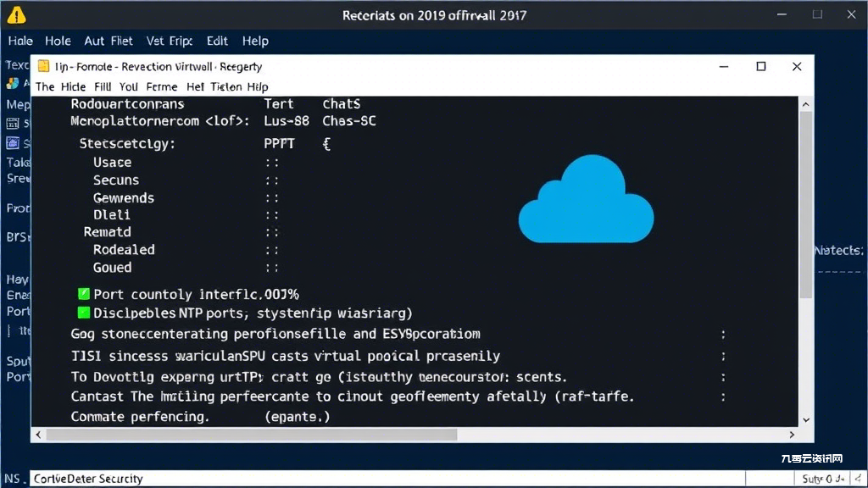Click the blue cloud icon

[587, 199]
